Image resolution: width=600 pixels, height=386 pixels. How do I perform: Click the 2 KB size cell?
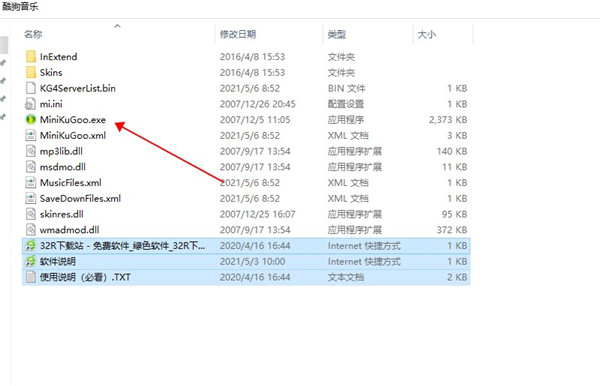[x=457, y=277]
